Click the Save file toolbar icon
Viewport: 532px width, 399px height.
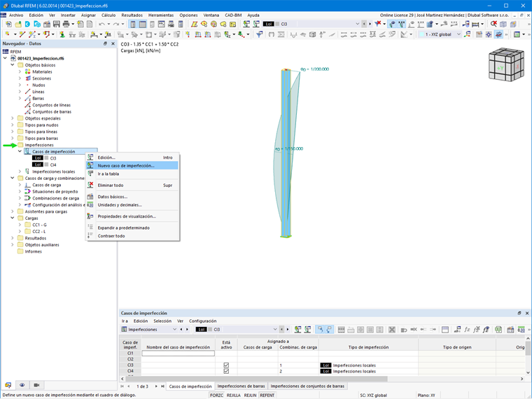point(56,24)
